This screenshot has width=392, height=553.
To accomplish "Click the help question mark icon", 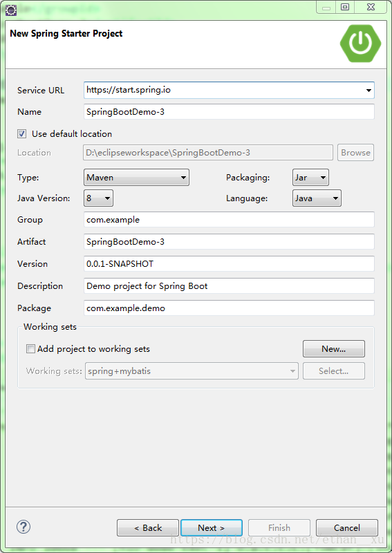I will (24, 527).
